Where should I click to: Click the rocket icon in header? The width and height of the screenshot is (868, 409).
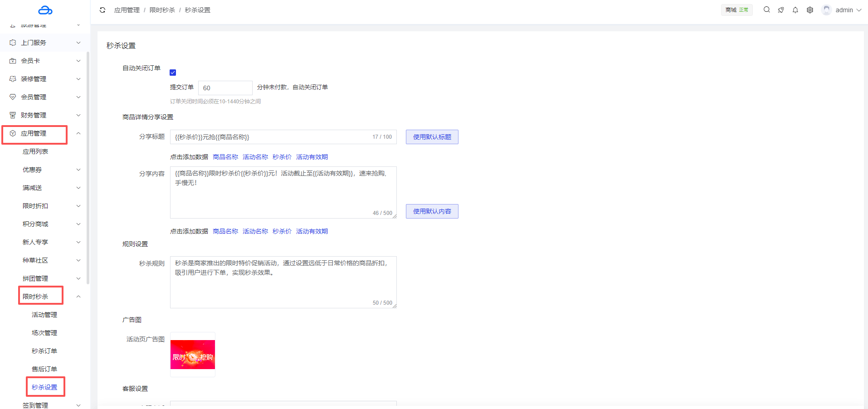point(781,10)
